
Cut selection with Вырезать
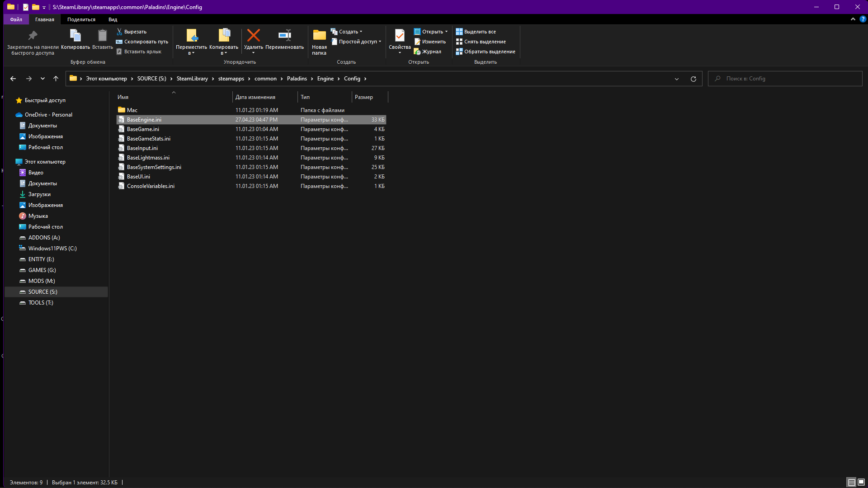click(x=132, y=32)
